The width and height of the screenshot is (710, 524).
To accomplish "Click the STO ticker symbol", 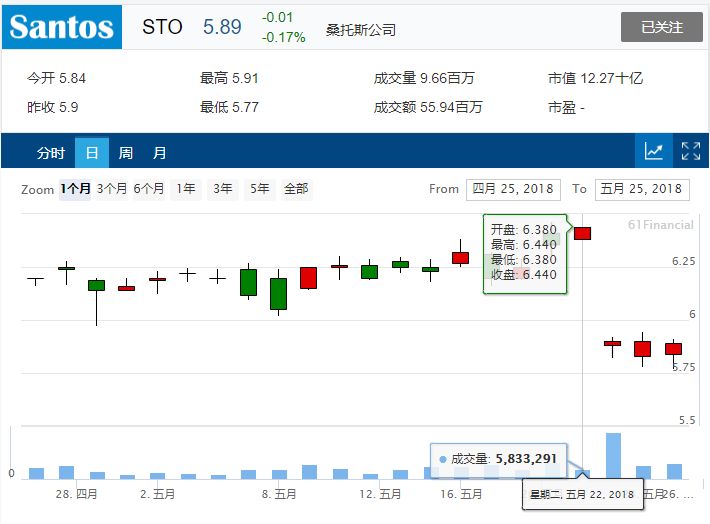I will pyautogui.click(x=162, y=27).
